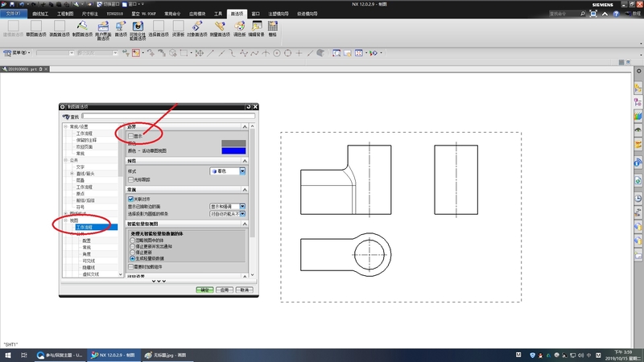Switch to the 工程制图 ribbon tab
Image resolution: width=644 pixels, height=362 pixels.
pyautogui.click(x=65, y=14)
